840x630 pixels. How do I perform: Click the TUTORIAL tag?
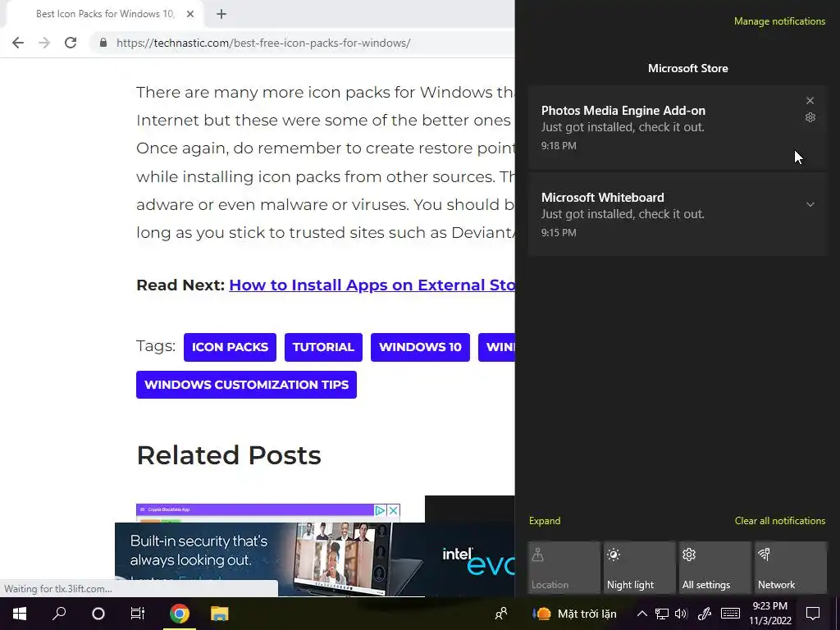click(323, 347)
